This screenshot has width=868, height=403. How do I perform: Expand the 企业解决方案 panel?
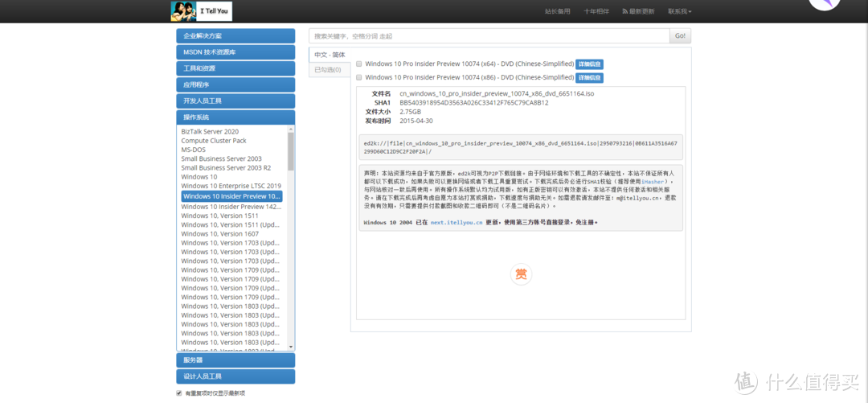[x=235, y=36]
